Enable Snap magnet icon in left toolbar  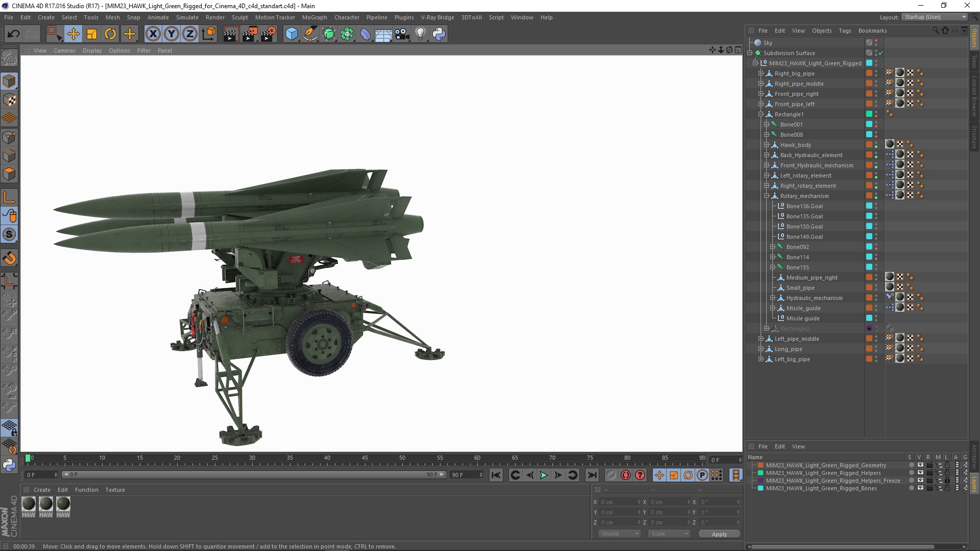click(x=9, y=258)
